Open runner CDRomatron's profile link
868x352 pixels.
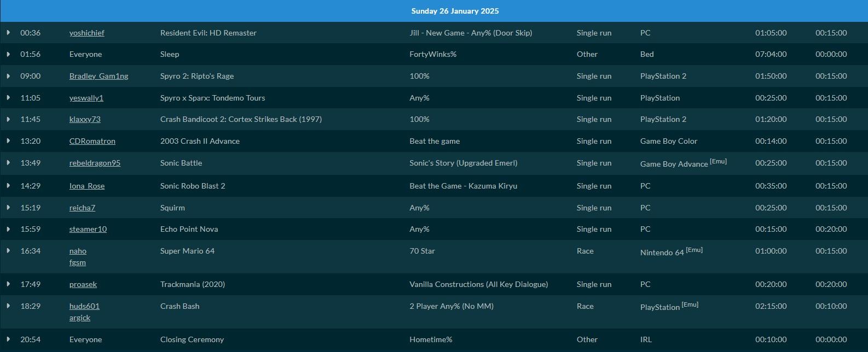click(x=92, y=141)
